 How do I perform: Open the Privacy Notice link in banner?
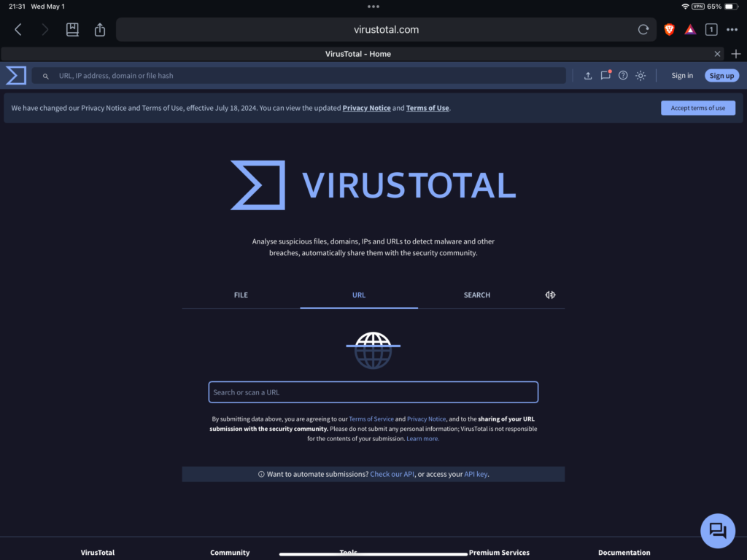coord(366,108)
